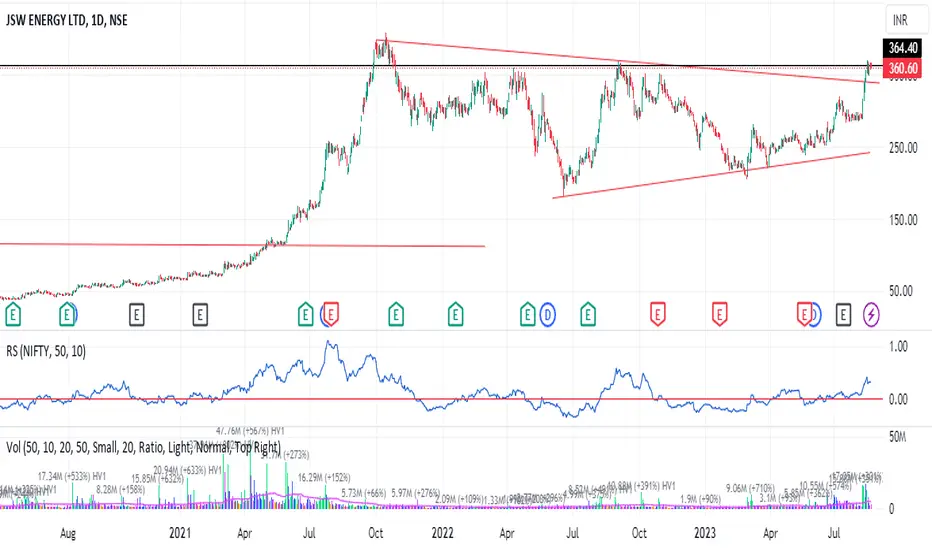Click the 50M volume scale value
932x550 pixels.
[x=898, y=437]
